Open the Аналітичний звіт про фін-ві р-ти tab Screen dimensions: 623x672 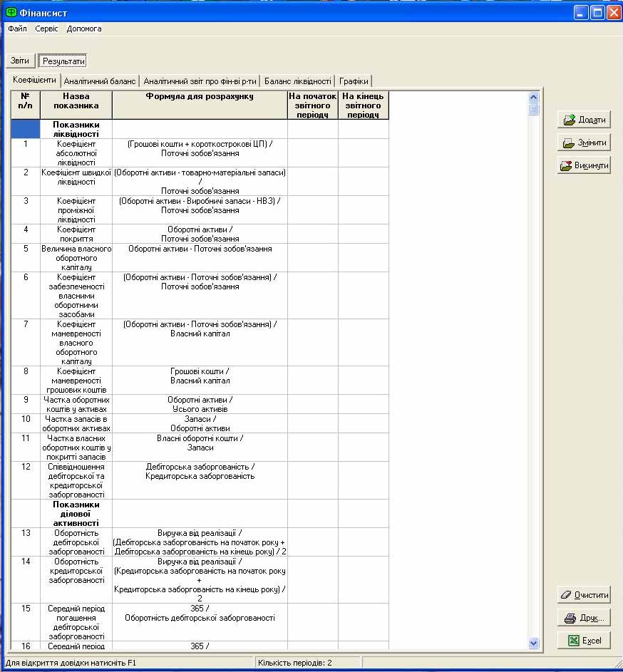tap(200, 81)
